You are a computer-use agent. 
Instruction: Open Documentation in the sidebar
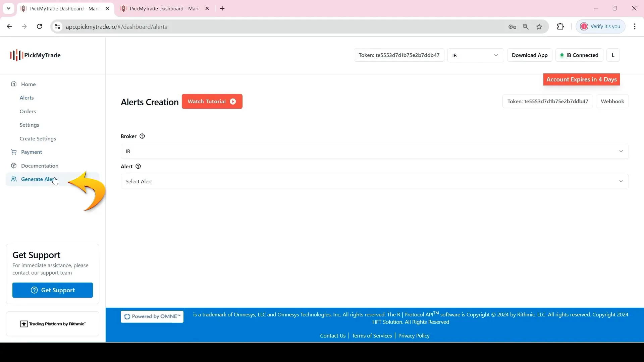click(x=40, y=166)
